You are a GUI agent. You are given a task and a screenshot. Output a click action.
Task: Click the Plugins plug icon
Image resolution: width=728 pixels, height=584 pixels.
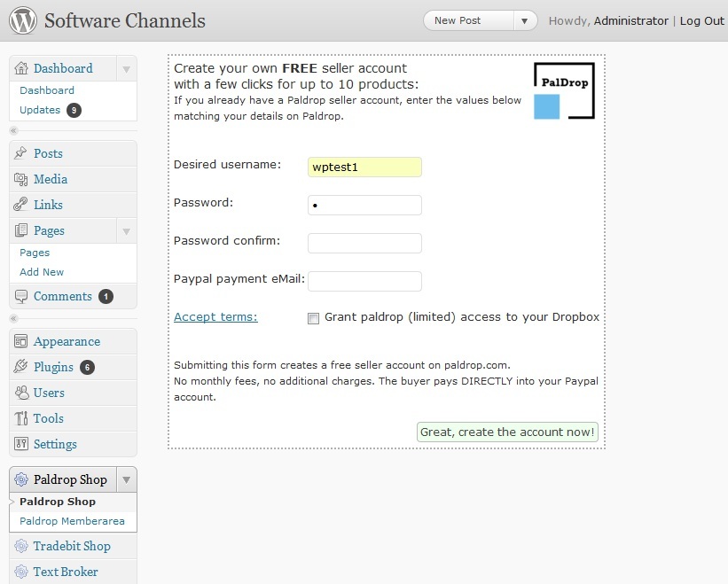point(20,367)
